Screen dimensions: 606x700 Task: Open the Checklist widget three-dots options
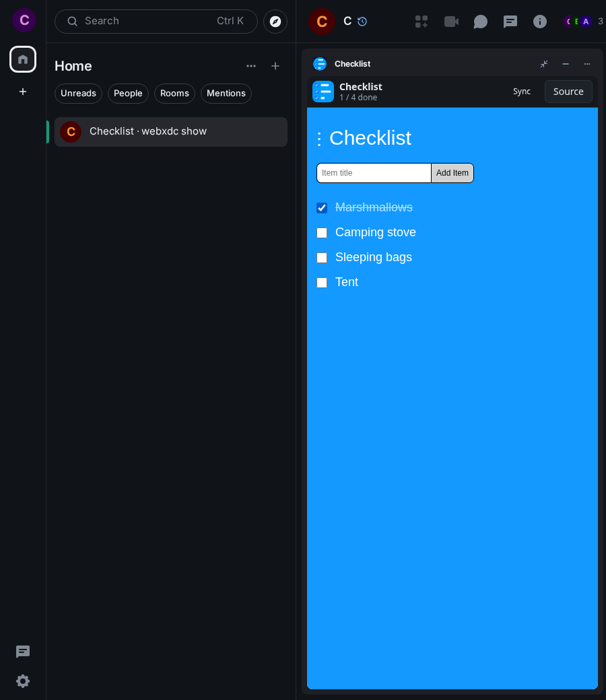pyautogui.click(x=586, y=64)
